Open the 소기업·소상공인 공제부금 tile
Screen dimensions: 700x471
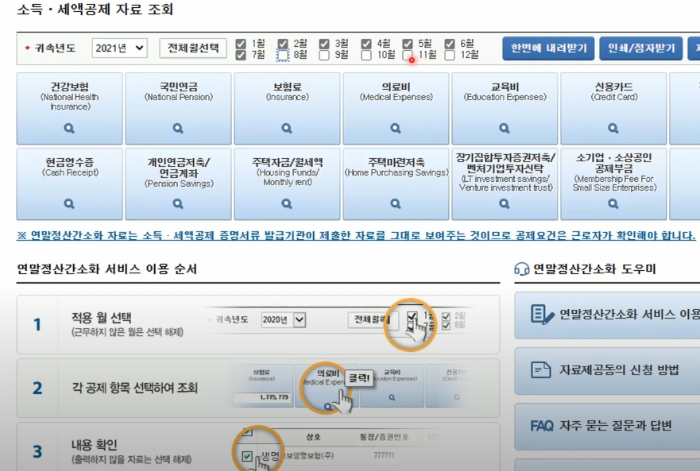(613, 184)
